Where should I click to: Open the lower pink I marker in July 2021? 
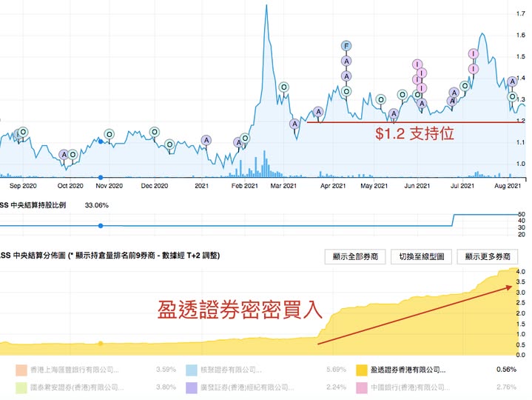coord(474,69)
